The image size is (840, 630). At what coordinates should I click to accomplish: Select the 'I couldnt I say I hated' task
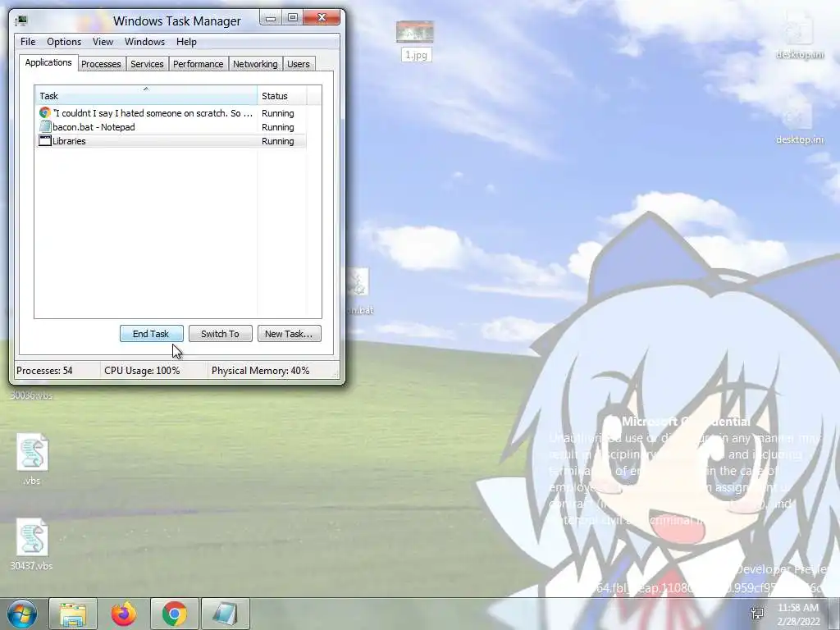tap(171, 113)
